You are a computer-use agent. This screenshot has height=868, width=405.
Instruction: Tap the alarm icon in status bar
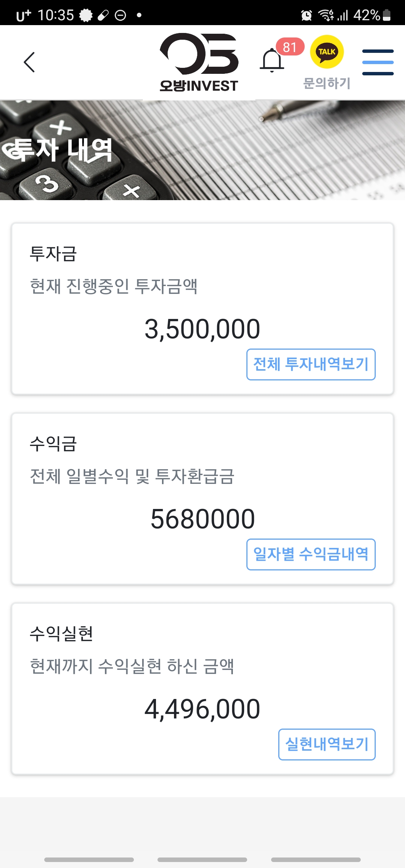[306, 15]
